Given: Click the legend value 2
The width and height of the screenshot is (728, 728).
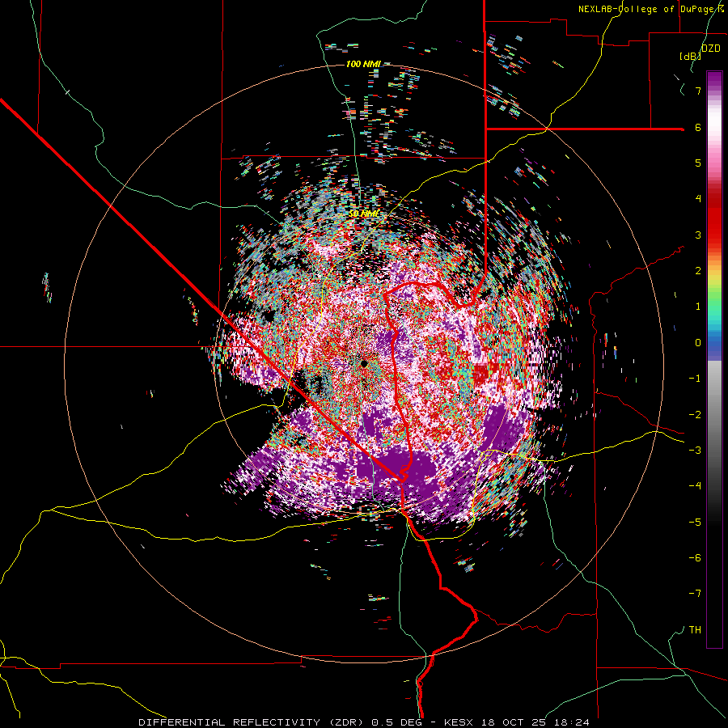Looking at the screenshot, I should pos(698,271).
